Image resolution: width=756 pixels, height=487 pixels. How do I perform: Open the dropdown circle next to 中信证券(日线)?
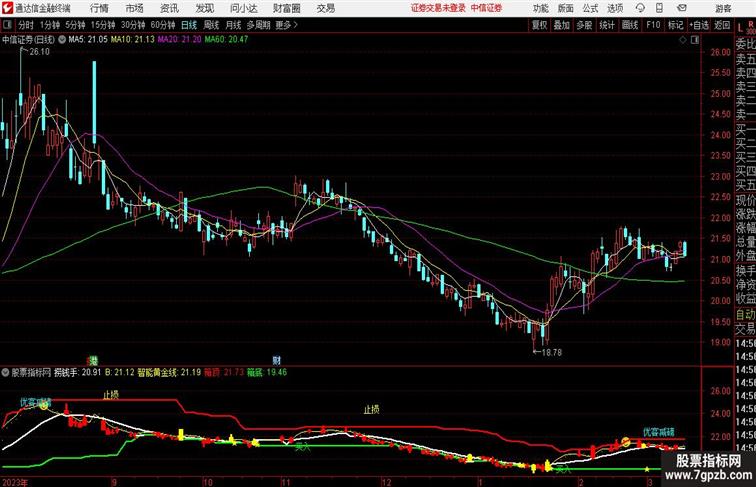(62, 40)
